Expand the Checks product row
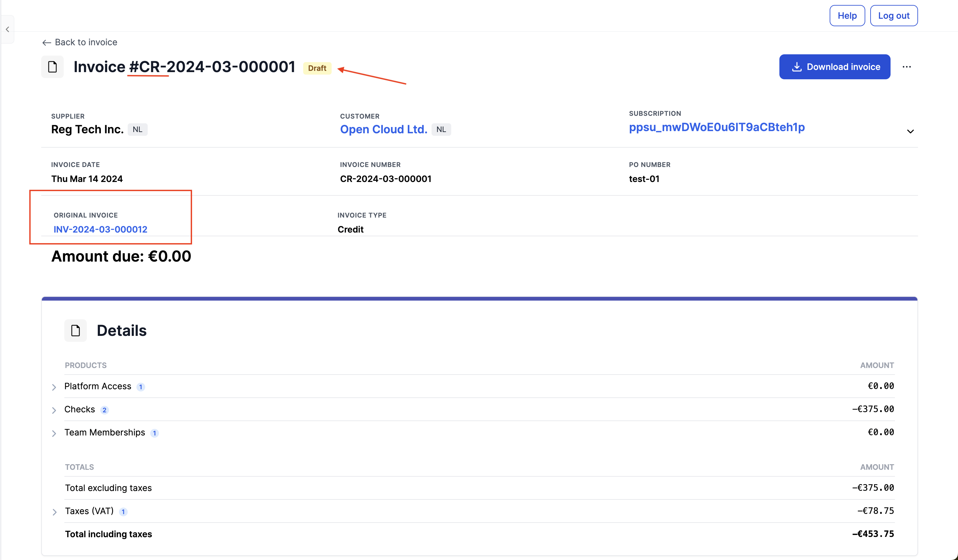This screenshot has width=958, height=560. 54,410
